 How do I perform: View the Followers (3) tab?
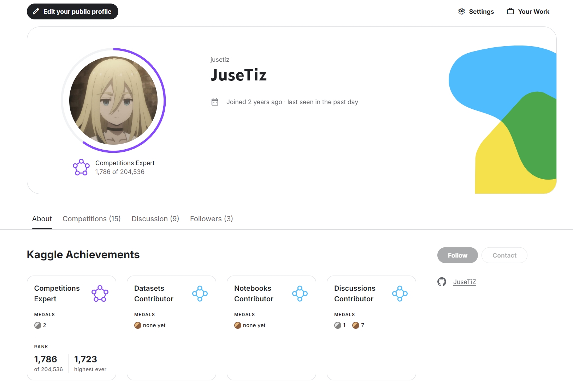tap(211, 219)
